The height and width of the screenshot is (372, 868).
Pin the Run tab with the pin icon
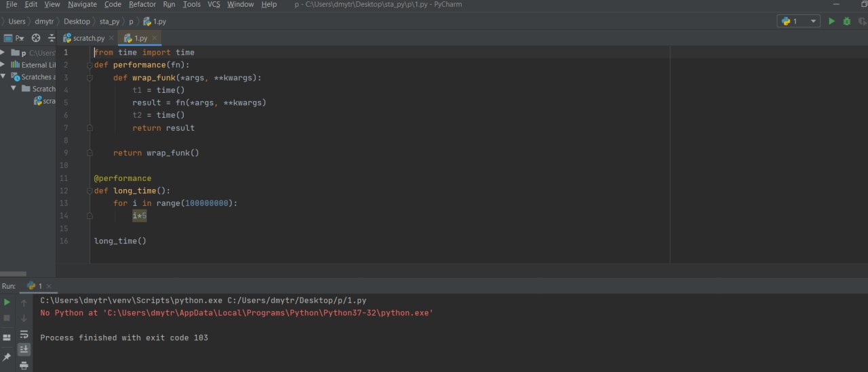[x=7, y=356]
